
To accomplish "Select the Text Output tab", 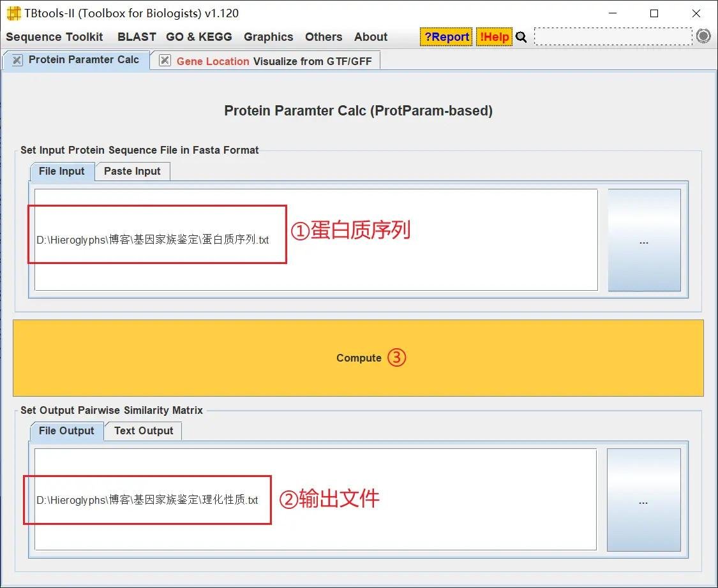I will click(x=144, y=430).
